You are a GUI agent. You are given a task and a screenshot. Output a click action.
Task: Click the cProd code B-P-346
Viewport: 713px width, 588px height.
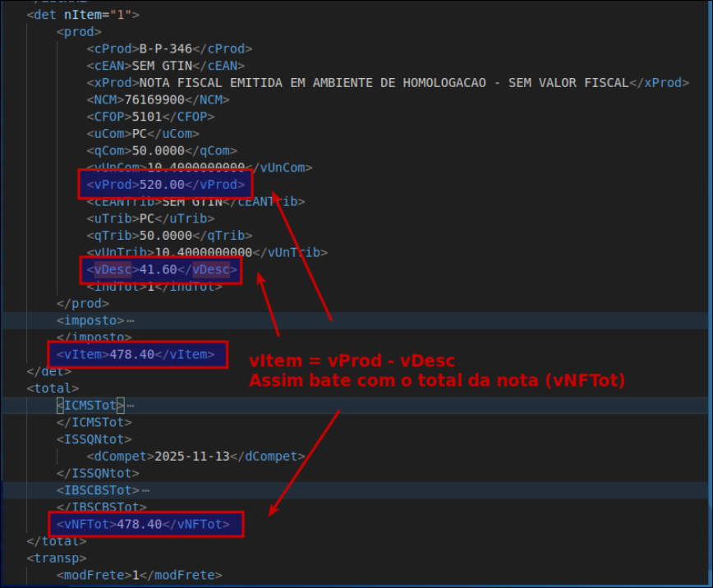tap(168, 49)
